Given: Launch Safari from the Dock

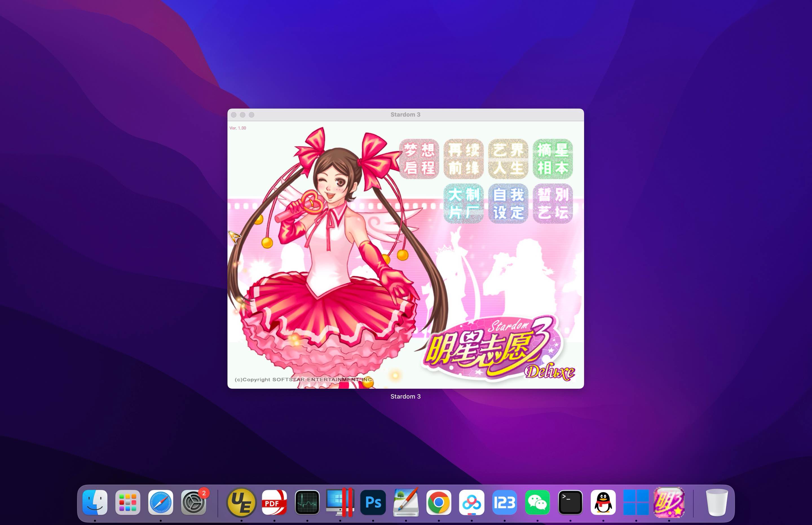Looking at the screenshot, I should 160,502.
